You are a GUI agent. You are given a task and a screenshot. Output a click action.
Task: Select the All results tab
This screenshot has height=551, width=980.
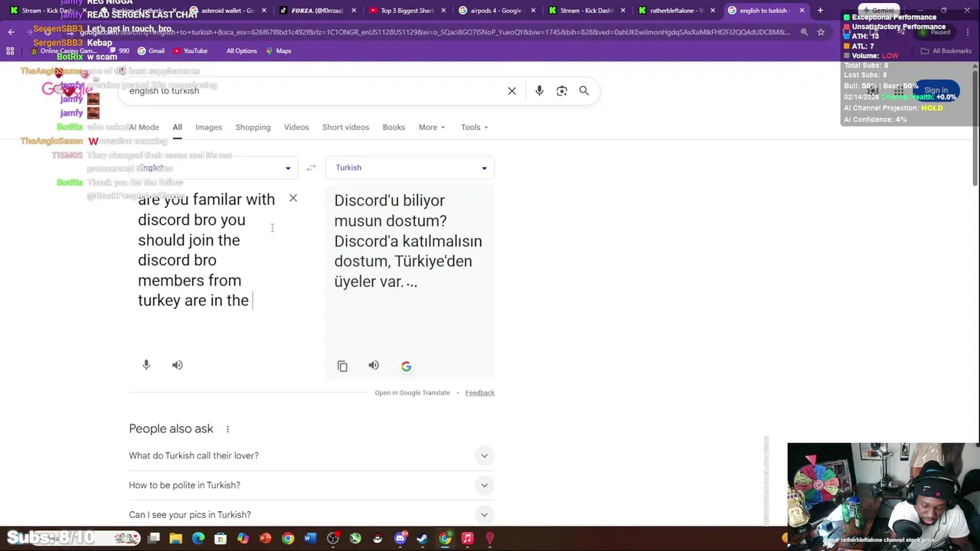(x=177, y=127)
